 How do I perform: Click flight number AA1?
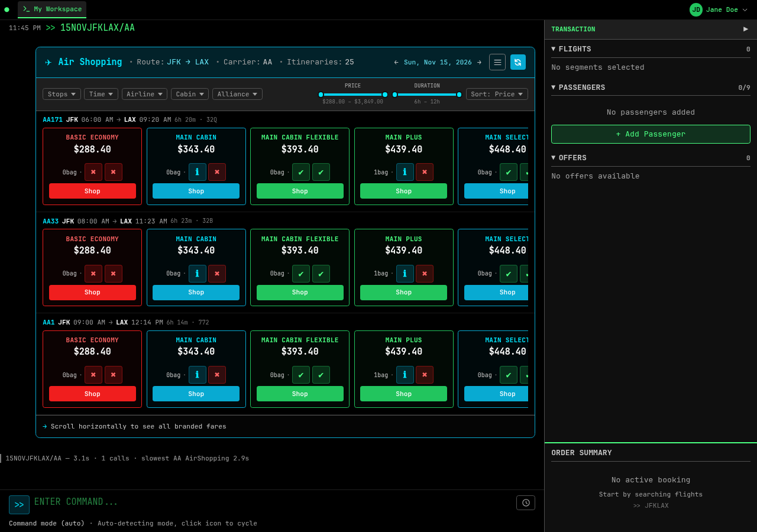point(48,322)
